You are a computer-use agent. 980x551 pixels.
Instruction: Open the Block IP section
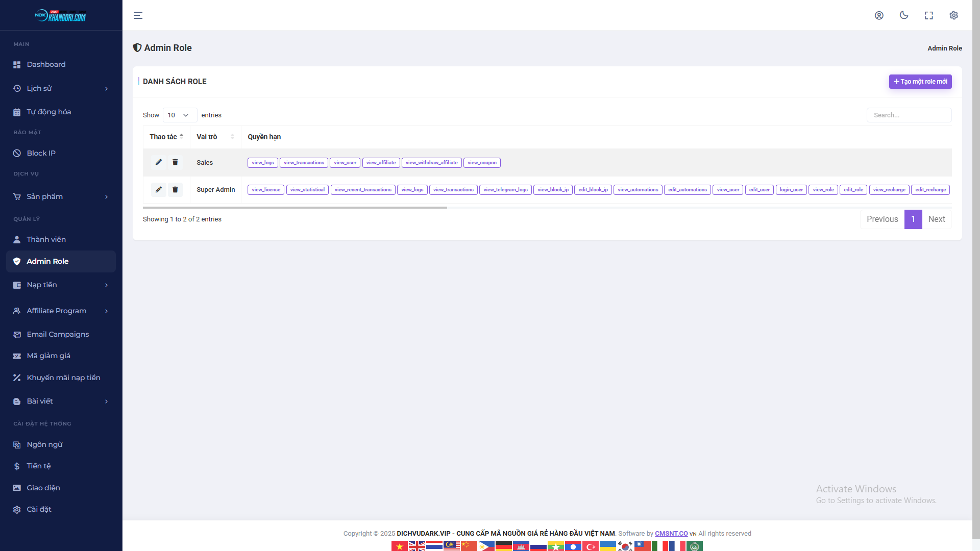pos(41,153)
